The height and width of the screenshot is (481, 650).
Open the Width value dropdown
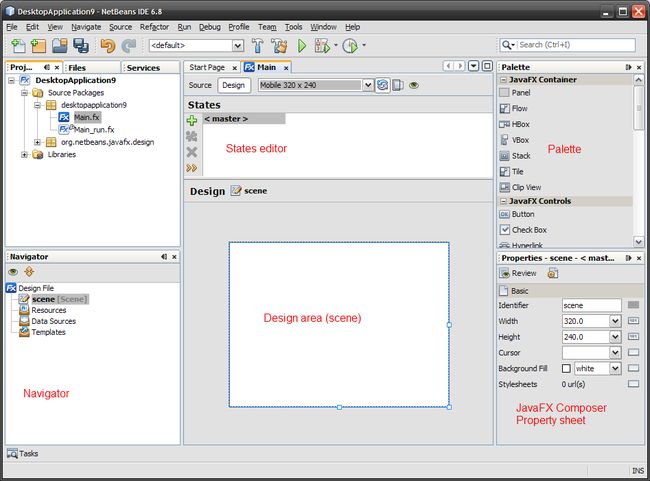point(615,321)
